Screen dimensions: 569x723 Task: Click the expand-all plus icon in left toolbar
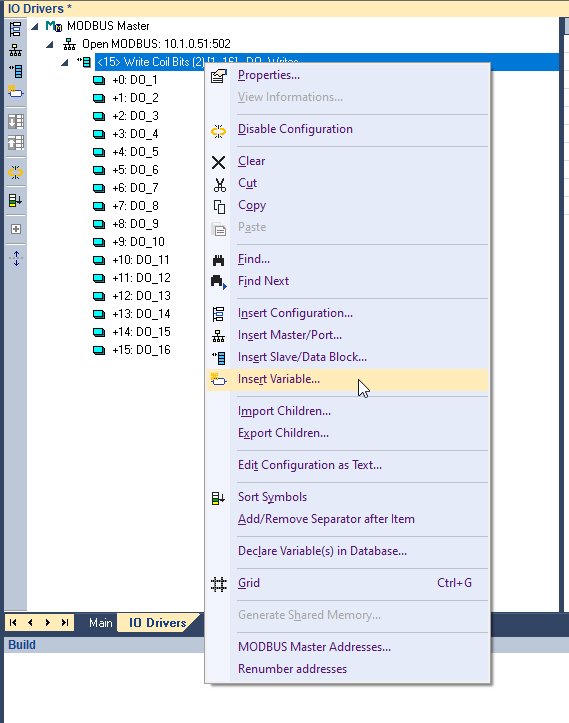(x=16, y=229)
